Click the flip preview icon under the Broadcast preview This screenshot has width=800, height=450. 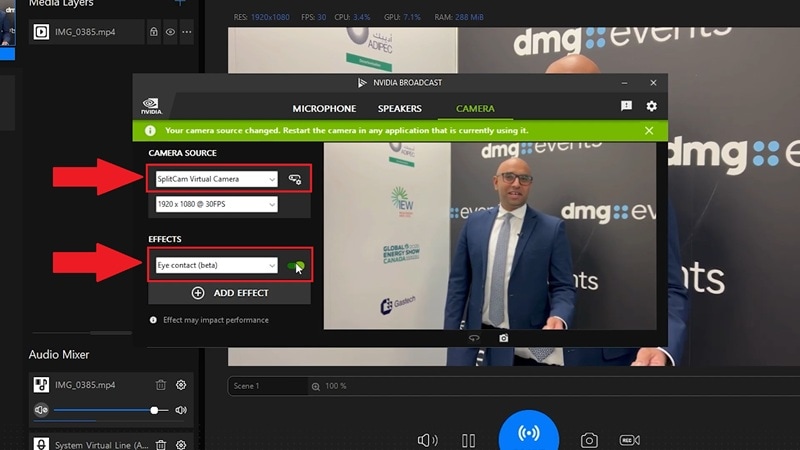pyautogui.click(x=474, y=338)
